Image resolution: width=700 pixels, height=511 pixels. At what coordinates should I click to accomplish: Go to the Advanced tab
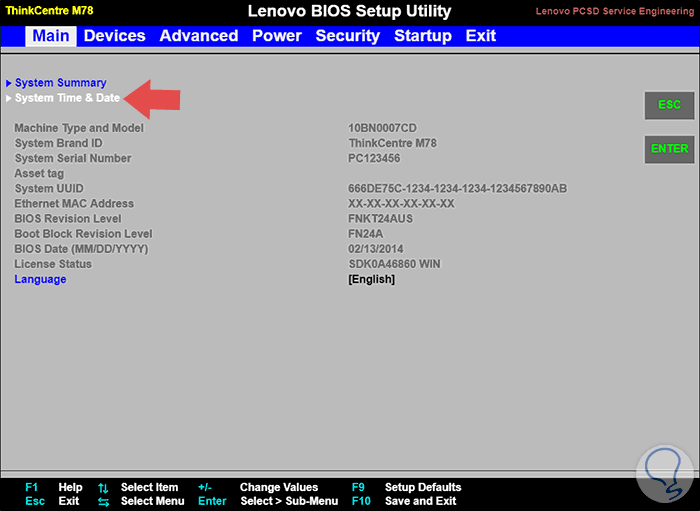click(x=199, y=36)
